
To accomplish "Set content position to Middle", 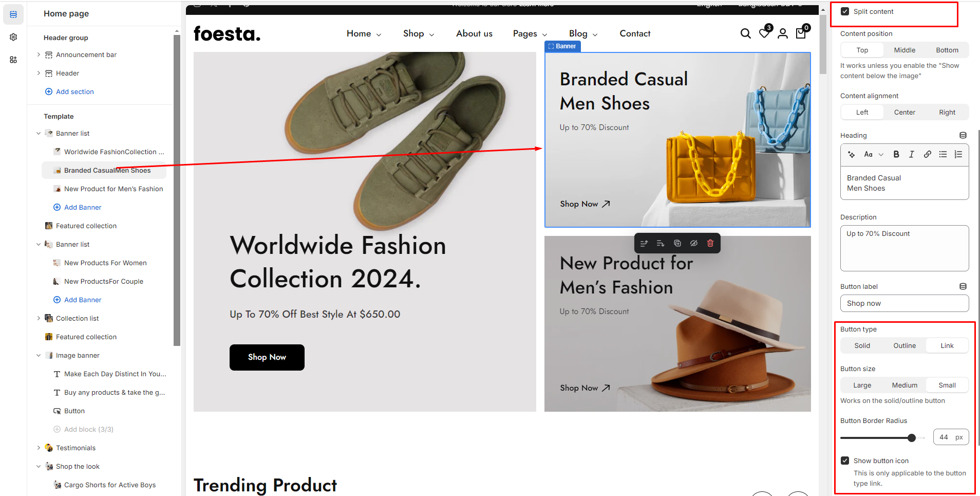I will pyautogui.click(x=904, y=50).
